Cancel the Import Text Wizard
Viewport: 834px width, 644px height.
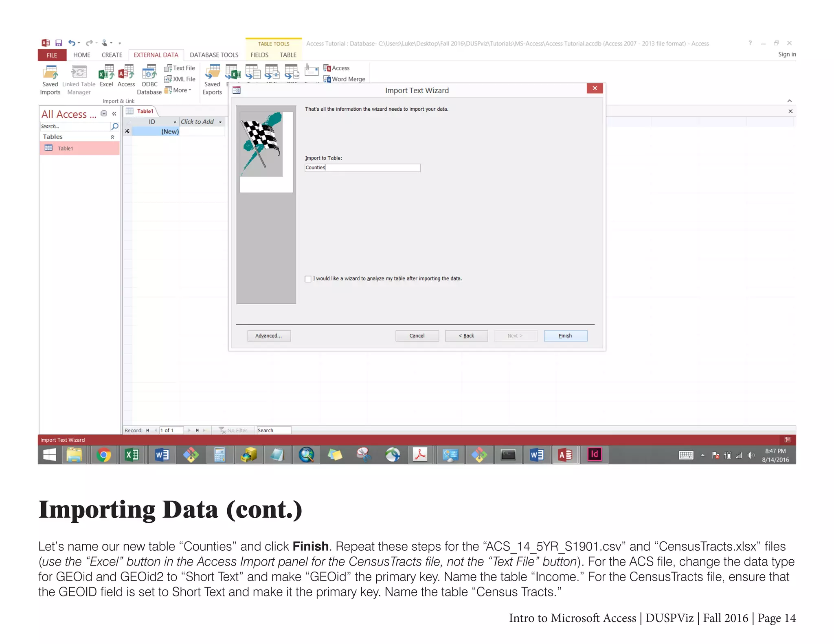[417, 336]
